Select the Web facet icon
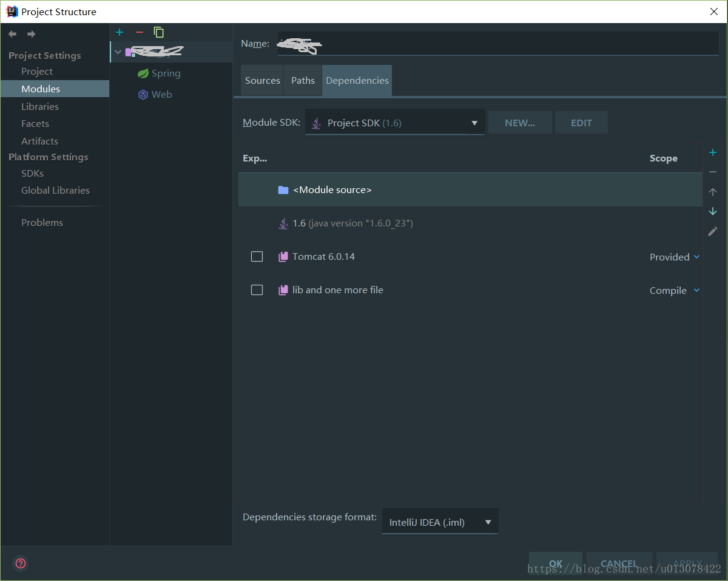The width and height of the screenshot is (728, 581). 143,95
